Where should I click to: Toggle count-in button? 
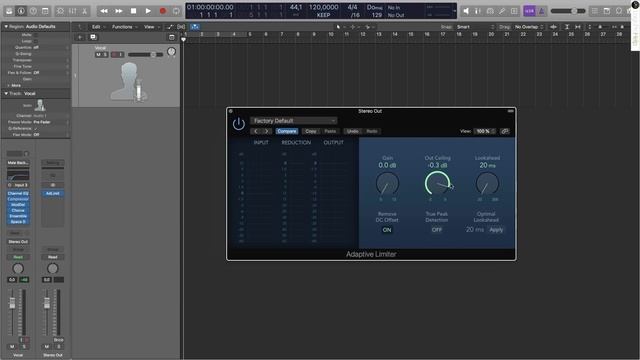(529, 11)
